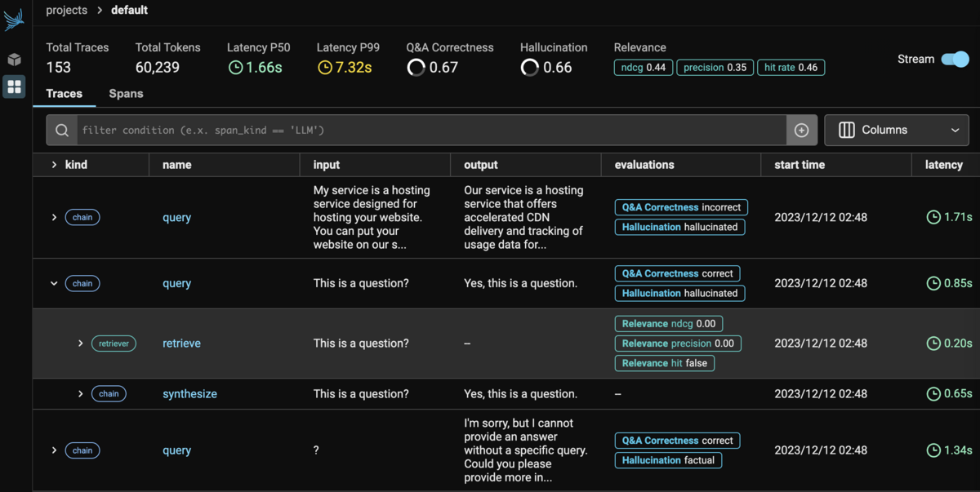Expand the retrieve retriever span row
The image size is (980, 492).
[80, 344]
